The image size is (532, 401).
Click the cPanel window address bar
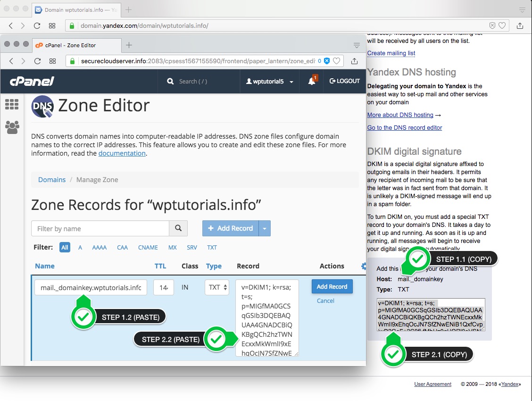(x=204, y=61)
